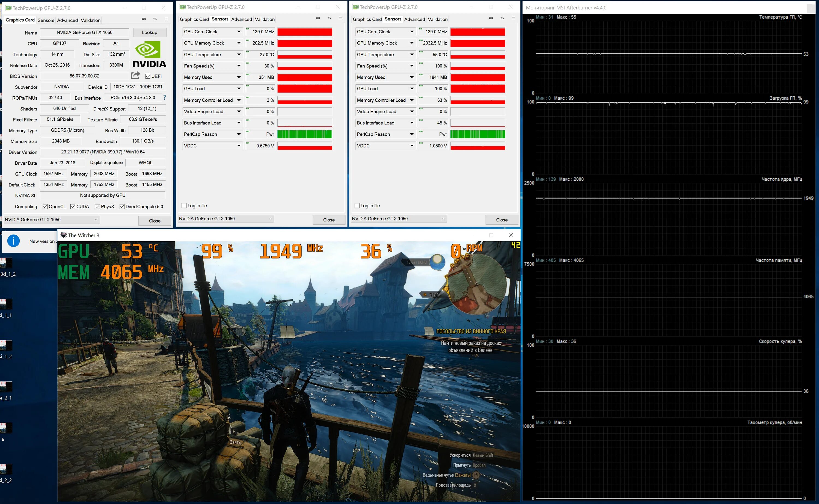Screen dimensions: 819x504
Task: Switch to Advanced tab in first GPU-Z window
Action: point(67,20)
